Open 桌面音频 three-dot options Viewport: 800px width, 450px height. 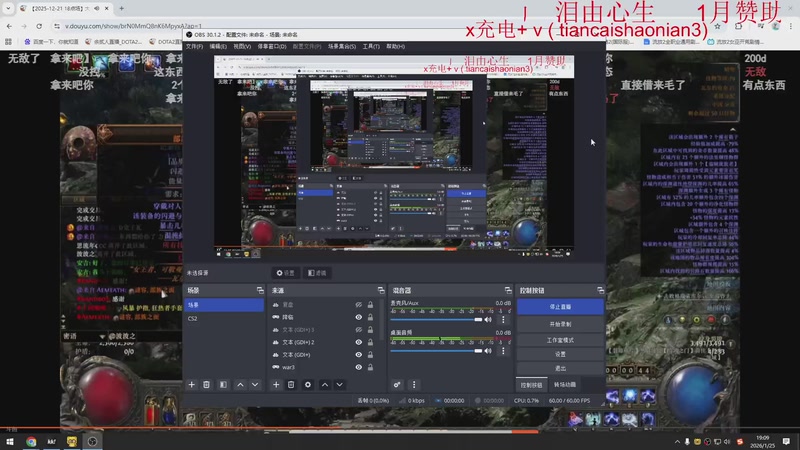pos(504,351)
